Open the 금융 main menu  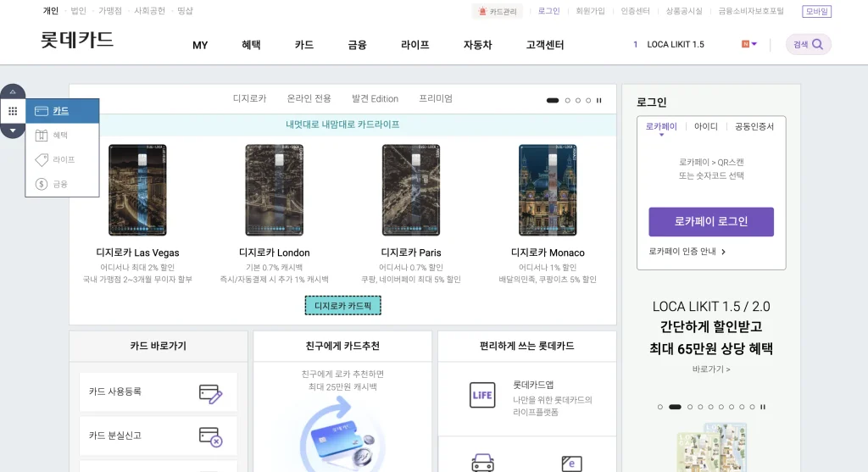click(x=357, y=45)
